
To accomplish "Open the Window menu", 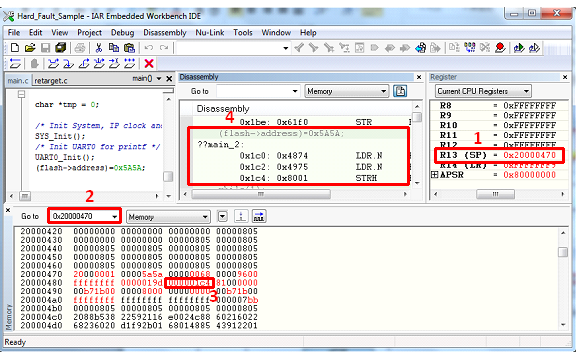I will coord(276,33).
